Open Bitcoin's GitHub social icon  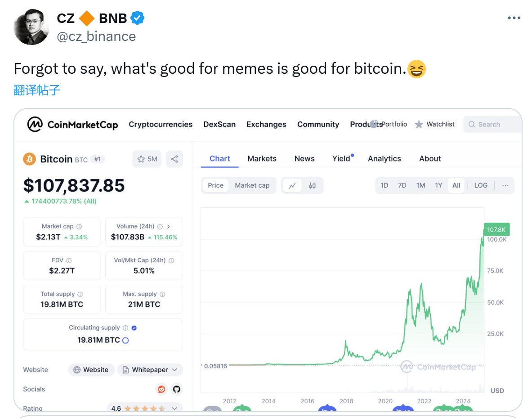click(177, 389)
